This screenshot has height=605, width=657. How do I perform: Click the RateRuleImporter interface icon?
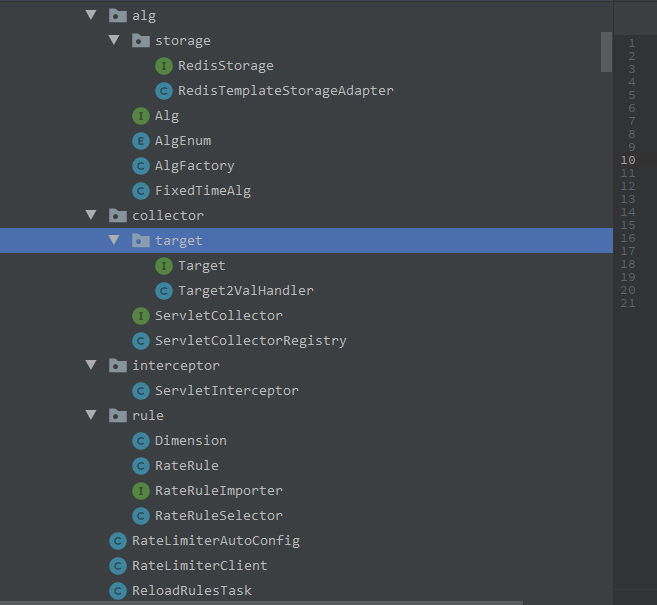[141, 491]
